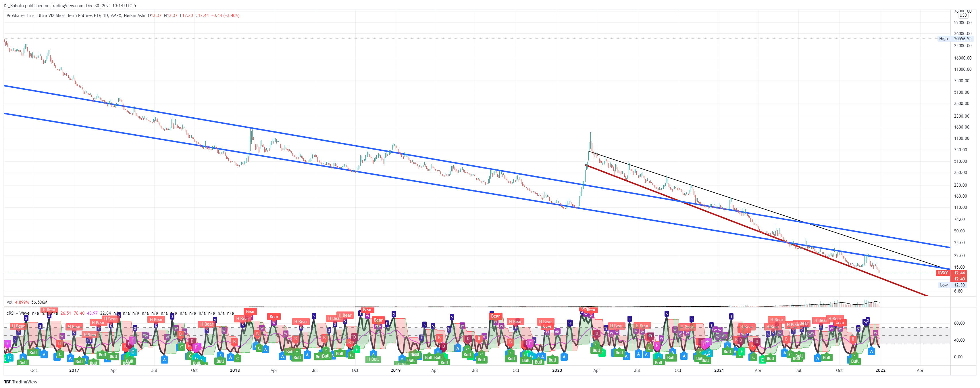Click the 2022 label on time axis
Screen dimensions: 980x388
tap(880, 370)
